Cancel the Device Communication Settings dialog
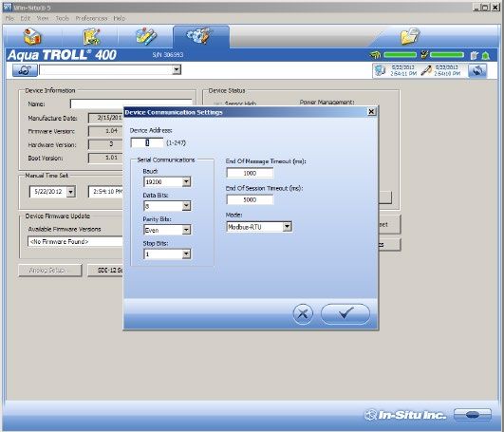 (303, 313)
